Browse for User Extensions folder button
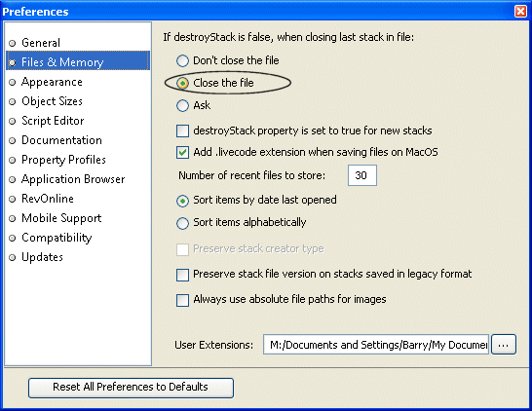This screenshot has width=532, height=411. pyautogui.click(x=504, y=345)
